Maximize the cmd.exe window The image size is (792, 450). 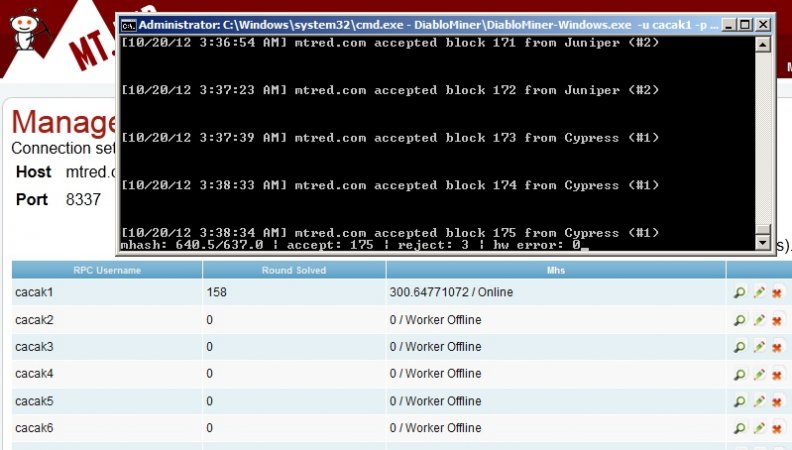pos(745,25)
